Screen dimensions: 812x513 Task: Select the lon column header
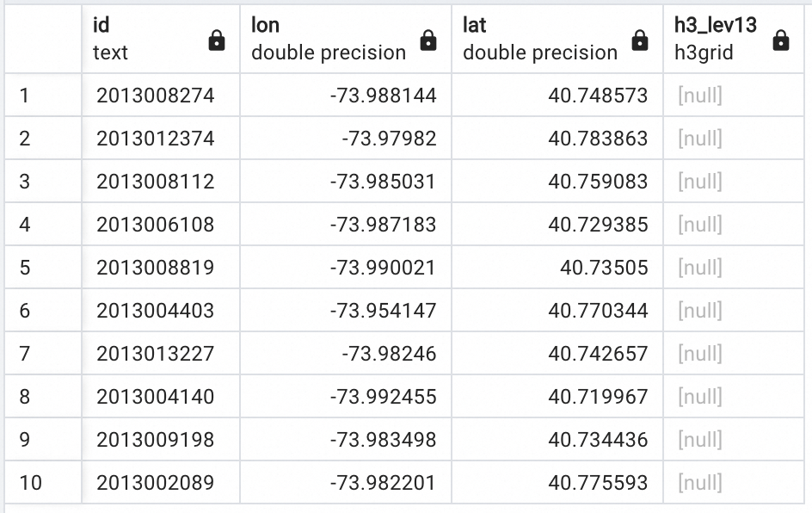point(327,39)
